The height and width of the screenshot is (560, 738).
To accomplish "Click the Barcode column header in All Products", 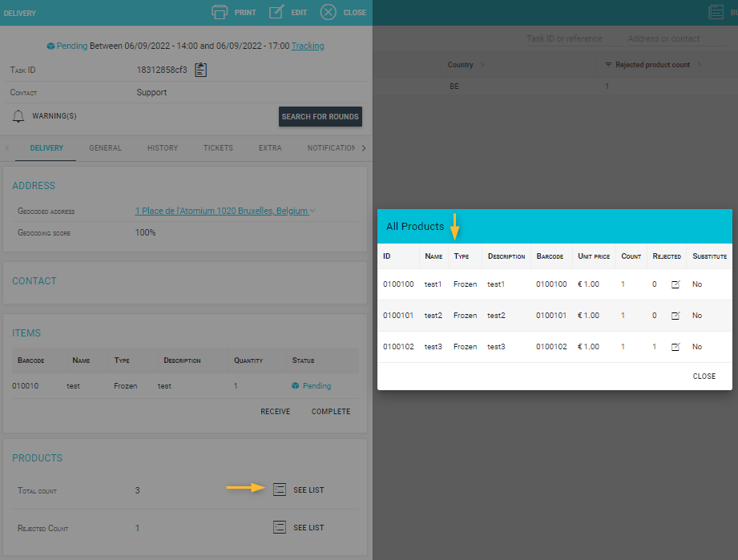I will 550,256.
